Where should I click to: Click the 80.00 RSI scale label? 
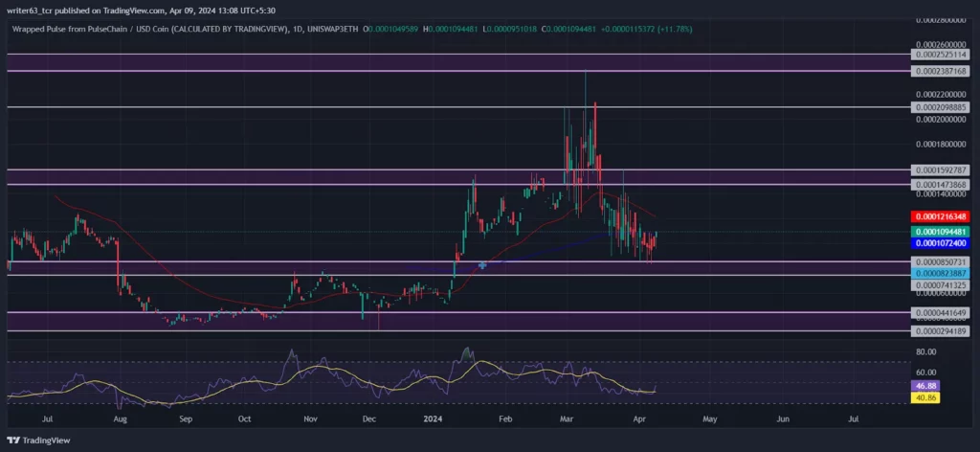coord(926,352)
